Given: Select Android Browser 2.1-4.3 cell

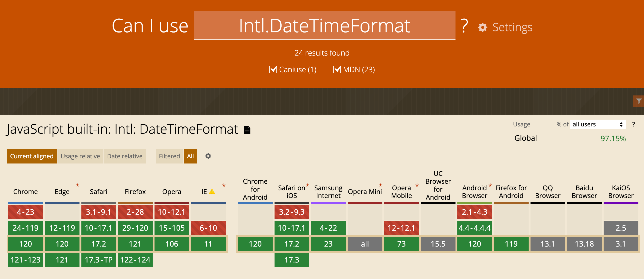Looking at the screenshot, I should (475, 212).
